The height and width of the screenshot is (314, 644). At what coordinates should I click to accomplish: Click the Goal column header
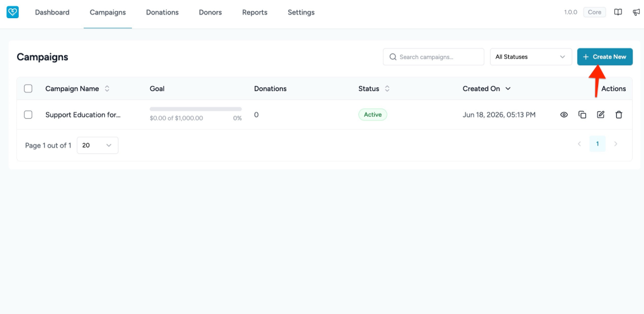pos(157,89)
